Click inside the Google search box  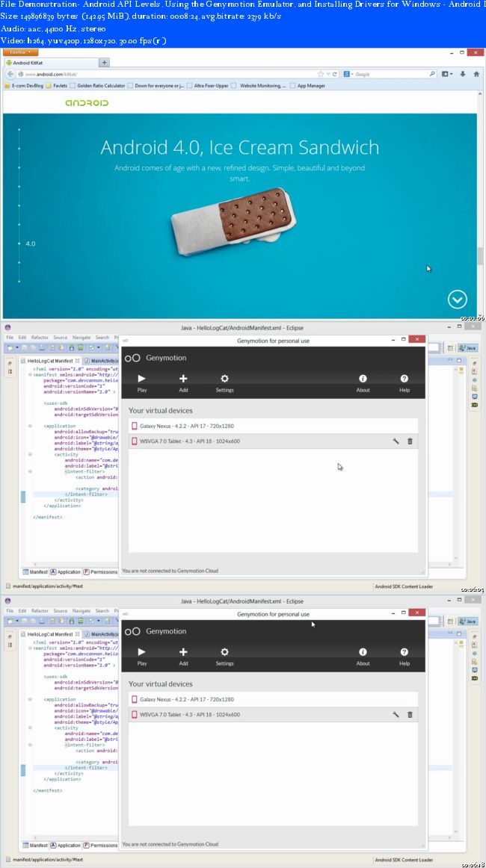[x=391, y=74]
